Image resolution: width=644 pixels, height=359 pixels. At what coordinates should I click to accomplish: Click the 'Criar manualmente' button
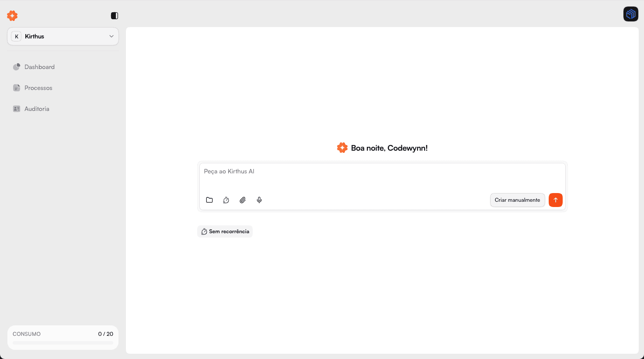click(517, 200)
